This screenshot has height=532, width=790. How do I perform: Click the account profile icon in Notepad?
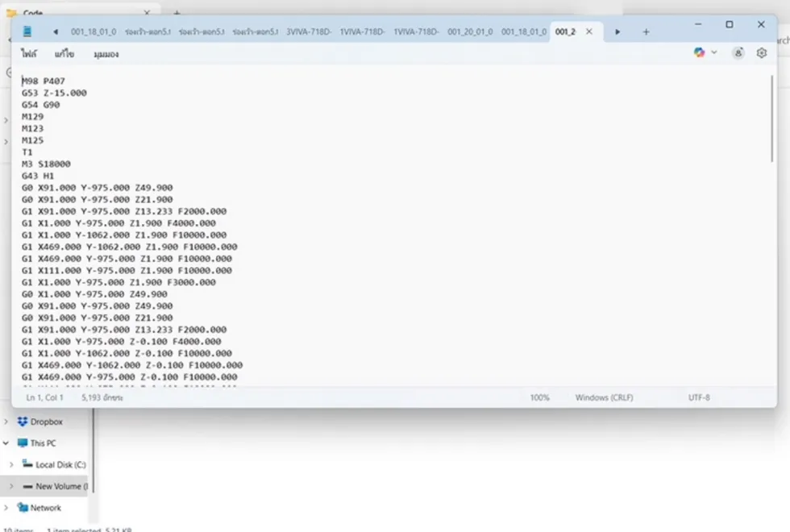click(x=738, y=52)
